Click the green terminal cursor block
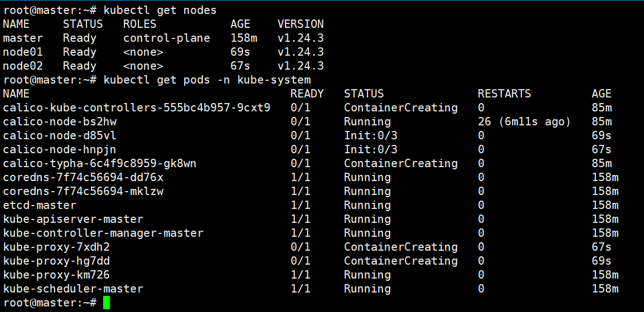This screenshot has width=644, height=312. tap(106, 303)
